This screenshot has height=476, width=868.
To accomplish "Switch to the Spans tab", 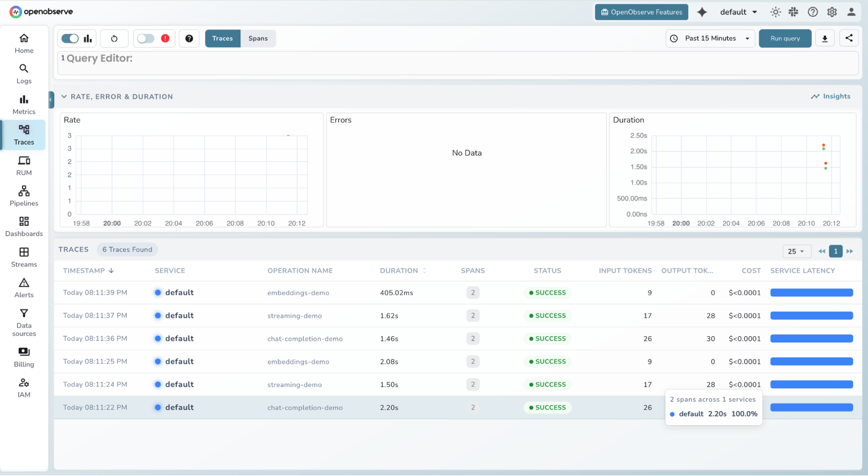I will 258,39.
